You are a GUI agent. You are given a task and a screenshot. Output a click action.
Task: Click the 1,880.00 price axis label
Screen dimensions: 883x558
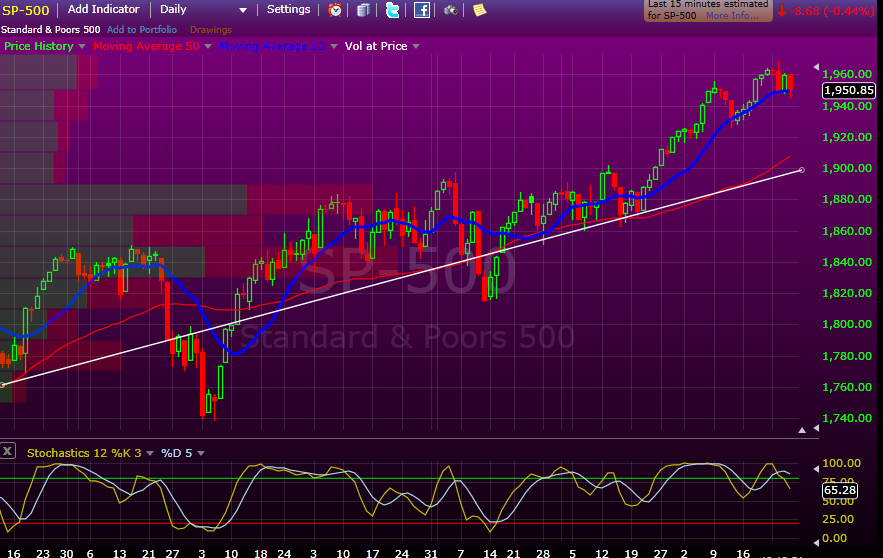point(847,199)
